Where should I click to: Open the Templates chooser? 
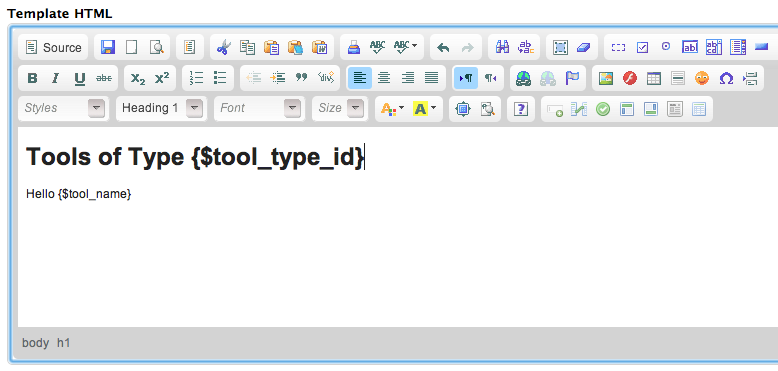[190, 48]
